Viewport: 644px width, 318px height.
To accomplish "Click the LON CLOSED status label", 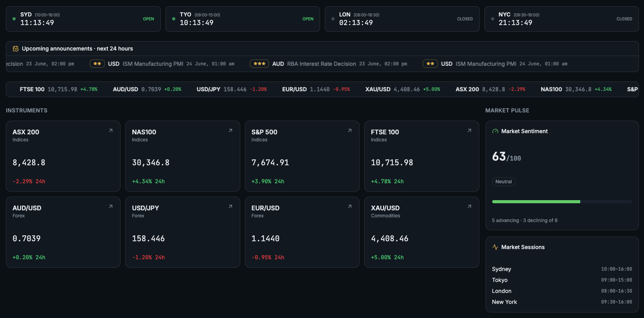I will pyautogui.click(x=465, y=19).
